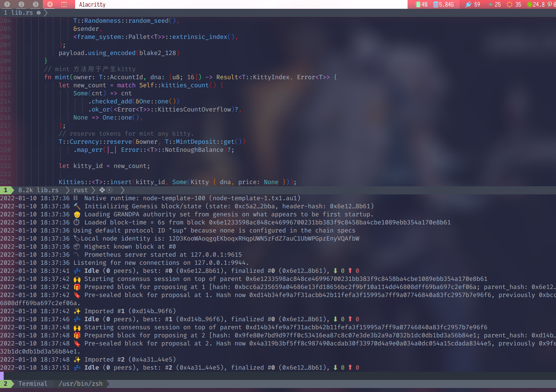Image resolution: width=556 pixels, height=392 pixels.
Task: Click the disk storage stack icon
Action: (x=436, y=4)
